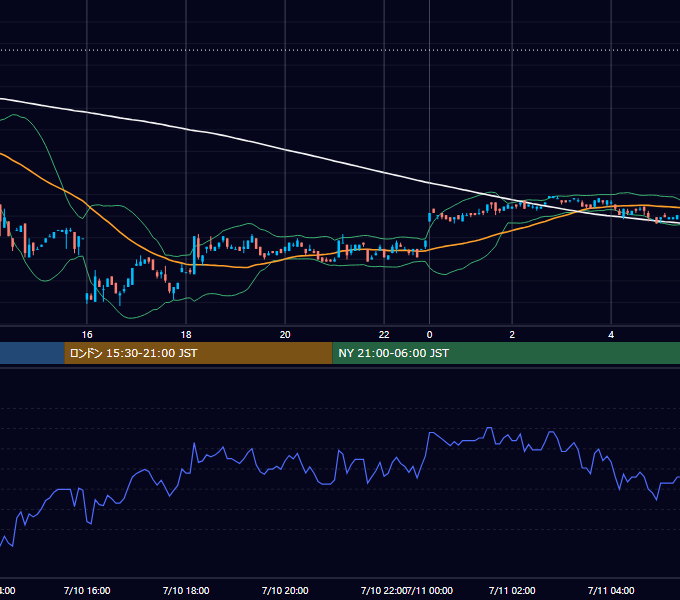680x600 pixels.
Task: Click the 7/10 16:00 date label
Action: click(87, 590)
